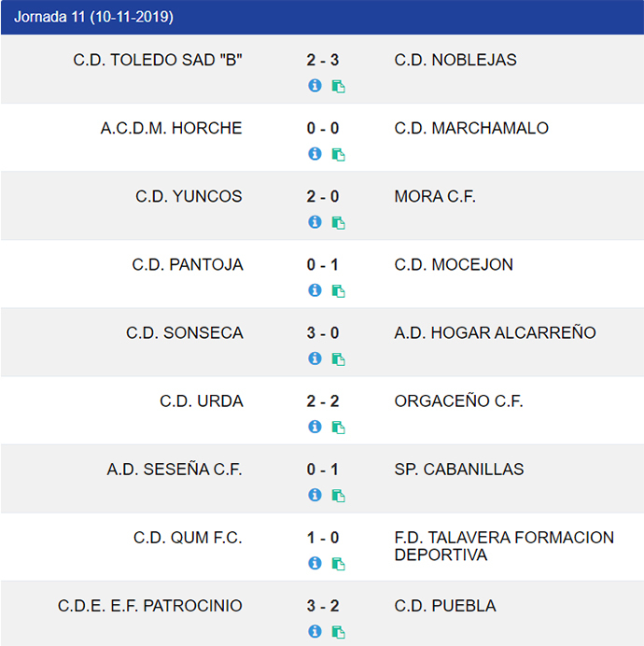Click C.D. MARCHAMALO team name
The width and height of the screenshot is (644, 646).
click(x=471, y=128)
